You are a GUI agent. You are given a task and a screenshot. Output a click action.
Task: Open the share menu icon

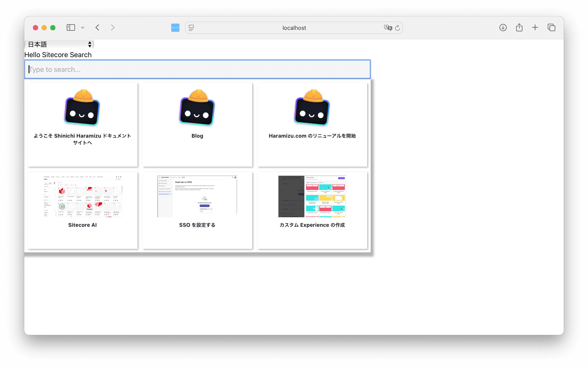coord(519,27)
